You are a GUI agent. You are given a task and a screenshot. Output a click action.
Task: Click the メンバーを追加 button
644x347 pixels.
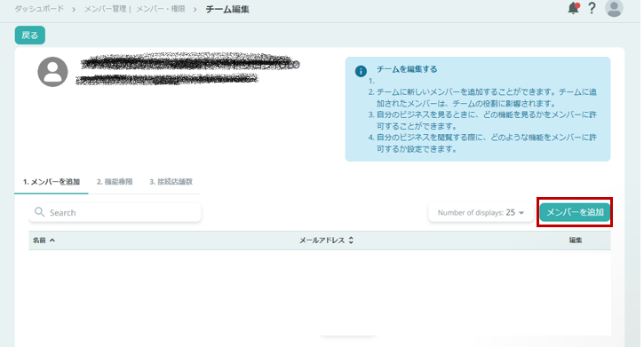click(x=575, y=212)
